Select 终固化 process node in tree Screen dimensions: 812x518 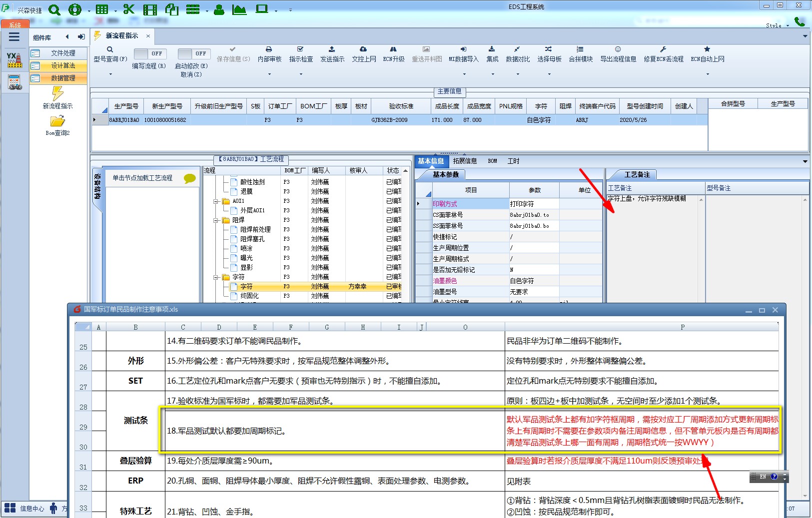249,296
